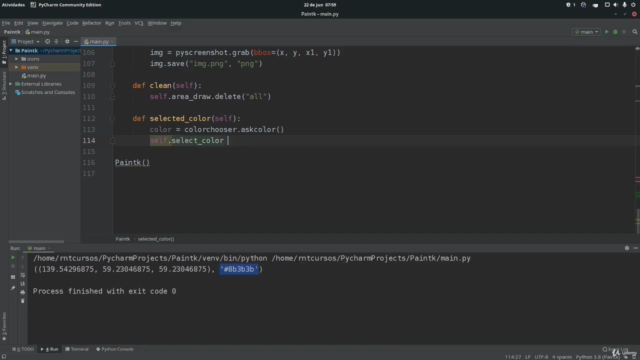Open the File menu
Image resolution: width=640 pixels, height=360 pixels.
pyautogui.click(x=6, y=23)
